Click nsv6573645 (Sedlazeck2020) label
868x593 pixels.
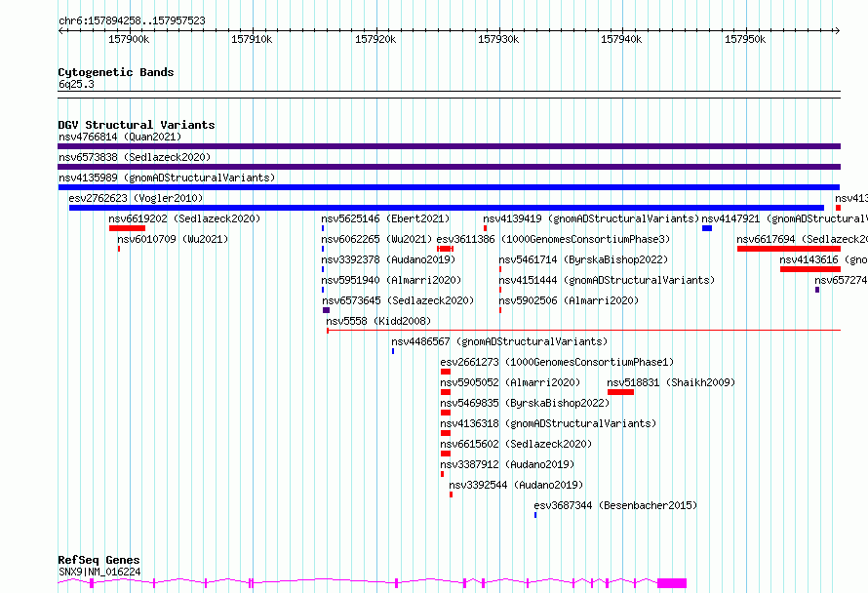pyautogui.click(x=398, y=300)
